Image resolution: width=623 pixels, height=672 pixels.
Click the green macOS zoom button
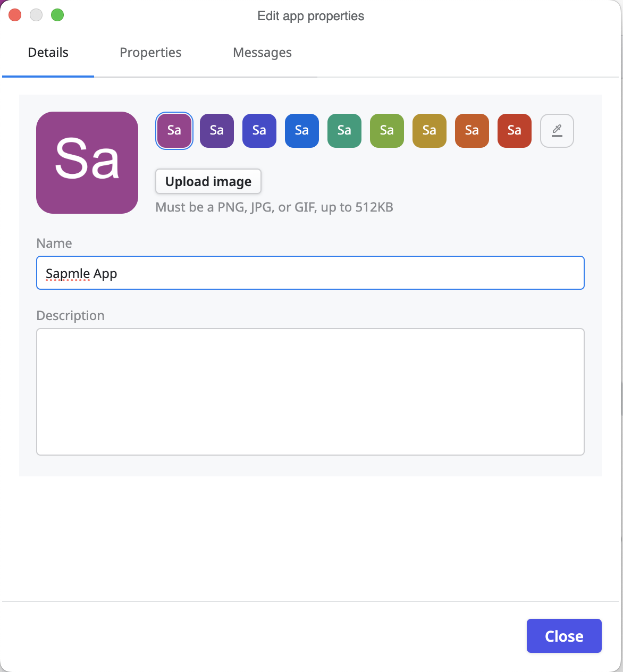[x=57, y=15]
